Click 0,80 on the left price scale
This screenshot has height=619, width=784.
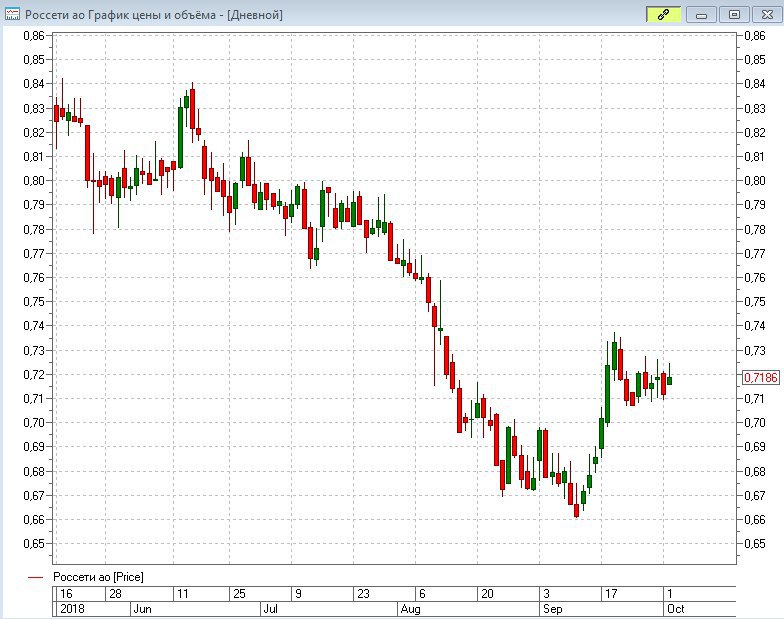tap(34, 180)
